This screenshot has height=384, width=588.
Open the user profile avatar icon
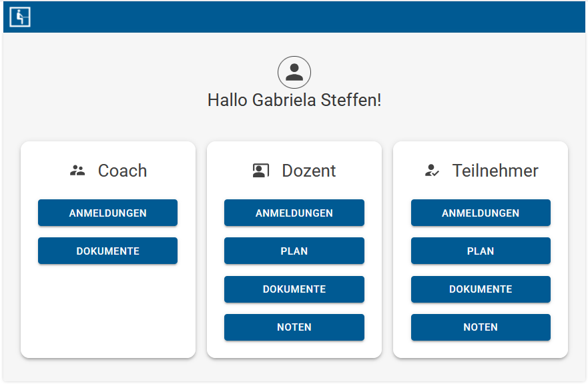coord(294,72)
